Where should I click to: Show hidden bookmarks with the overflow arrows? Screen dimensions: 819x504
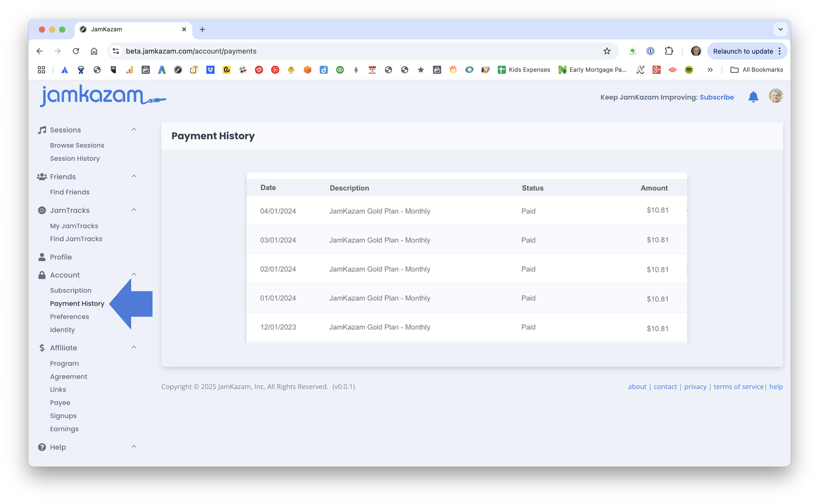point(710,70)
